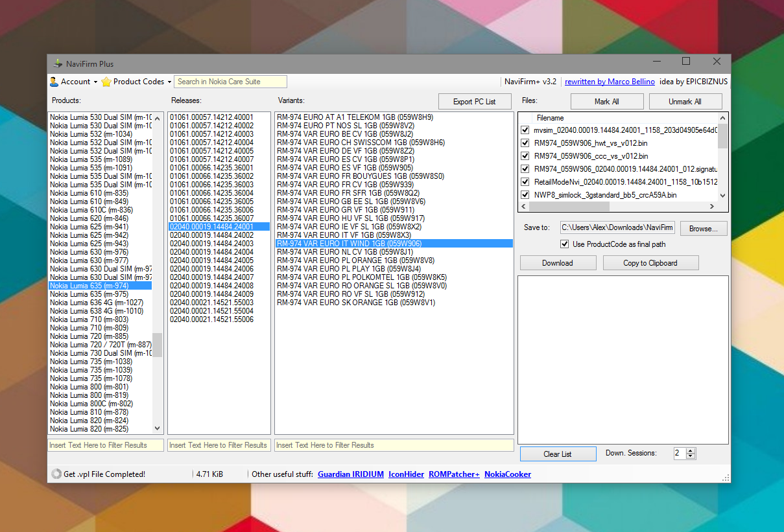Click the Down. Sessions number field

click(x=679, y=454)
